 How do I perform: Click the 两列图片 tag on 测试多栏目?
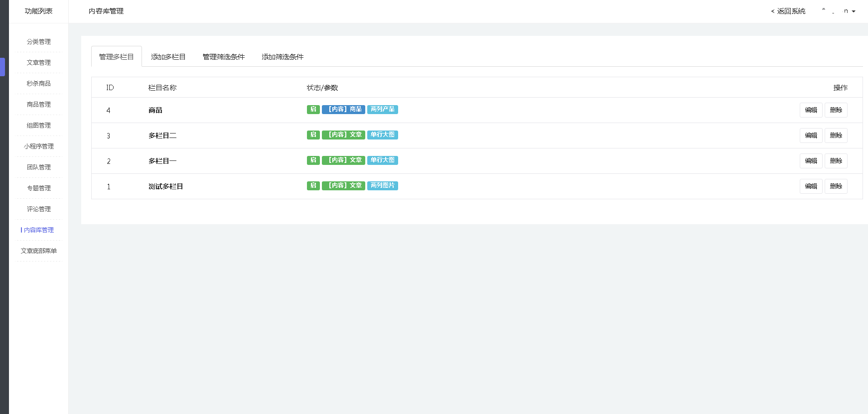pos(382,186)
